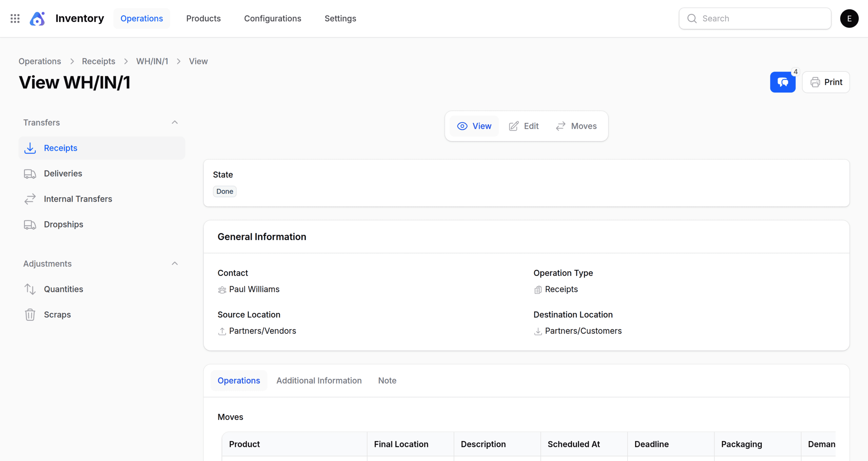Switch to the View eye tab
Viewport: 868px width, 461px height.
click(474, 126)
